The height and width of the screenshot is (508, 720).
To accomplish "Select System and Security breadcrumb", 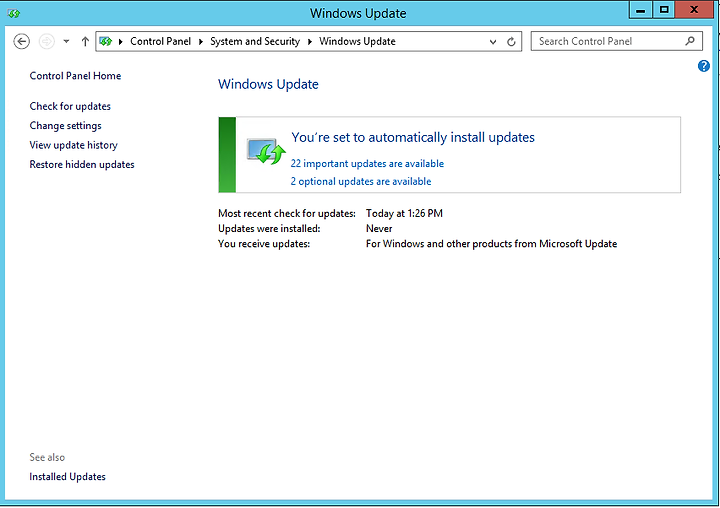I will click(255, 41).
